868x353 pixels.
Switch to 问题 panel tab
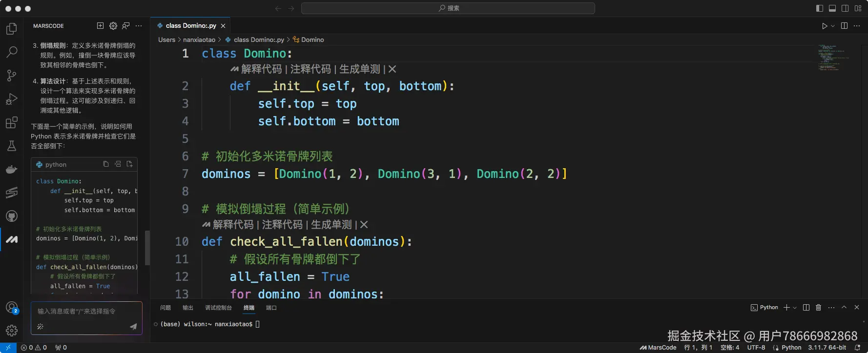pos(165,308)
